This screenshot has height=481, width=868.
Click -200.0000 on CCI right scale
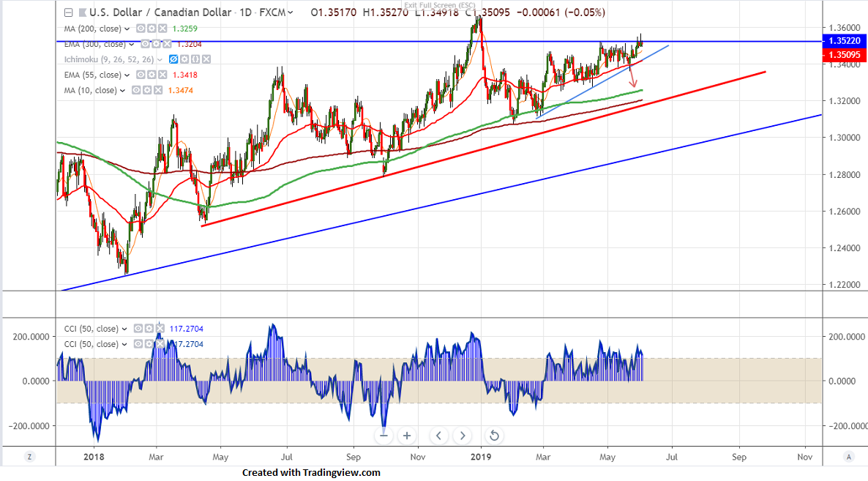click(x=848, y=425)
